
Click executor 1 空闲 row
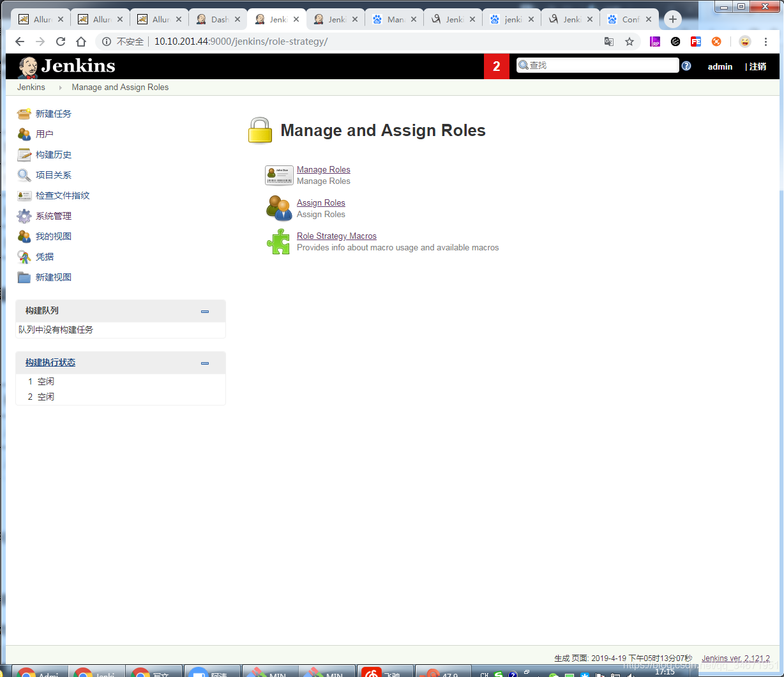[121, 381]
